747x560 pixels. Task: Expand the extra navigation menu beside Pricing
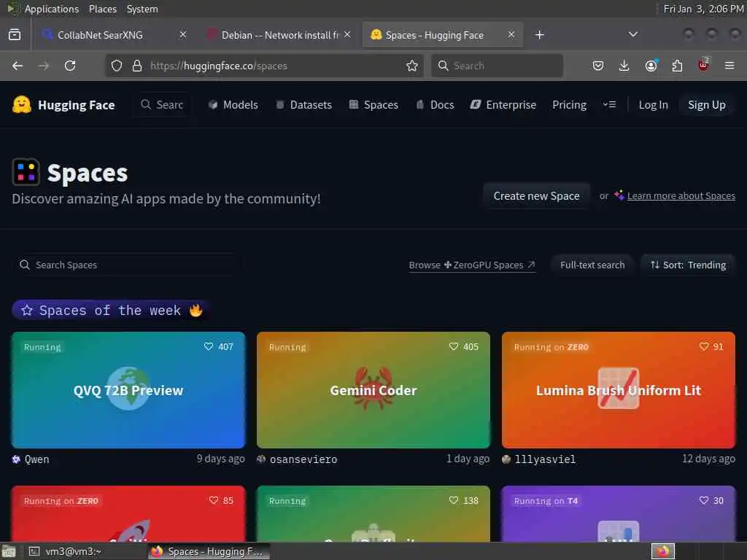(x=609, y=104)
